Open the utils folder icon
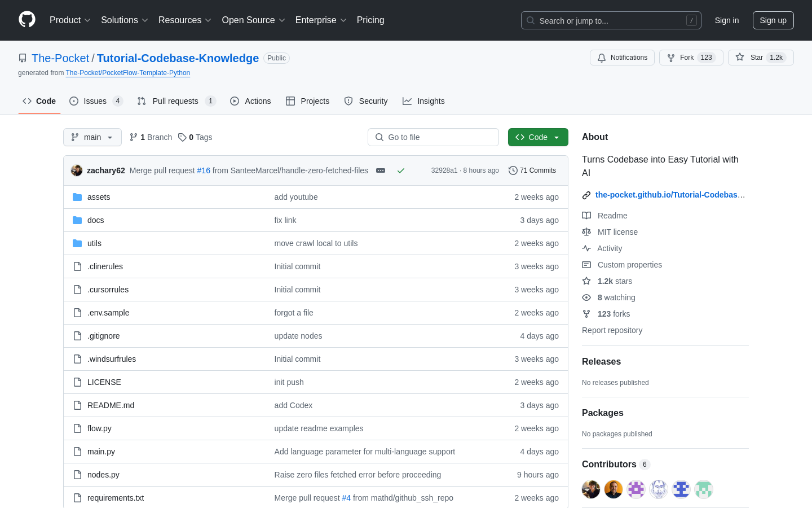The image size is (812, 508). point(77,243)
